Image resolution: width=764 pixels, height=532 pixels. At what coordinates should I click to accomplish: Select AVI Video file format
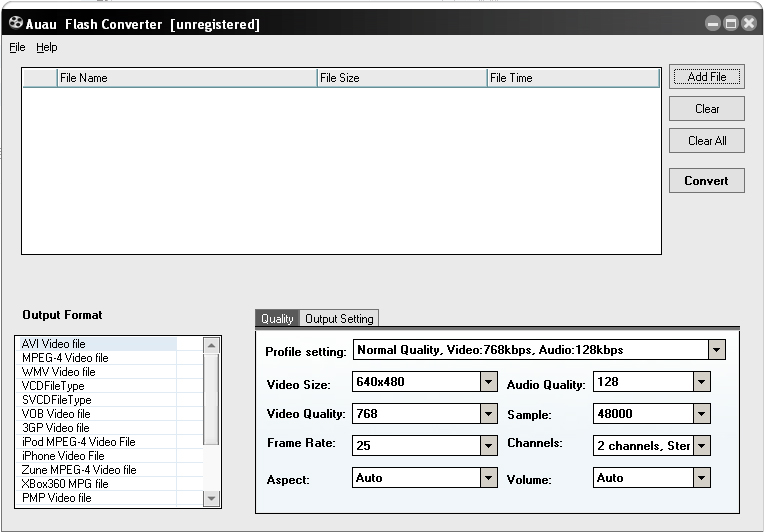point(96,344)
